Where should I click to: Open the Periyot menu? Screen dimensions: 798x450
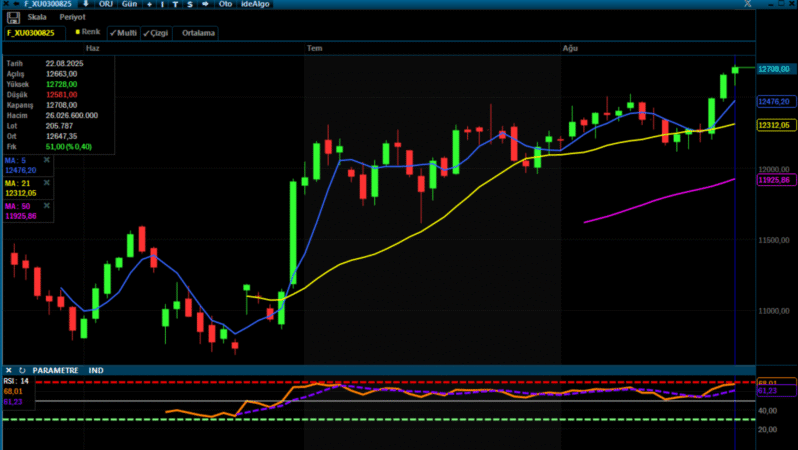click(x=71, y=17)
